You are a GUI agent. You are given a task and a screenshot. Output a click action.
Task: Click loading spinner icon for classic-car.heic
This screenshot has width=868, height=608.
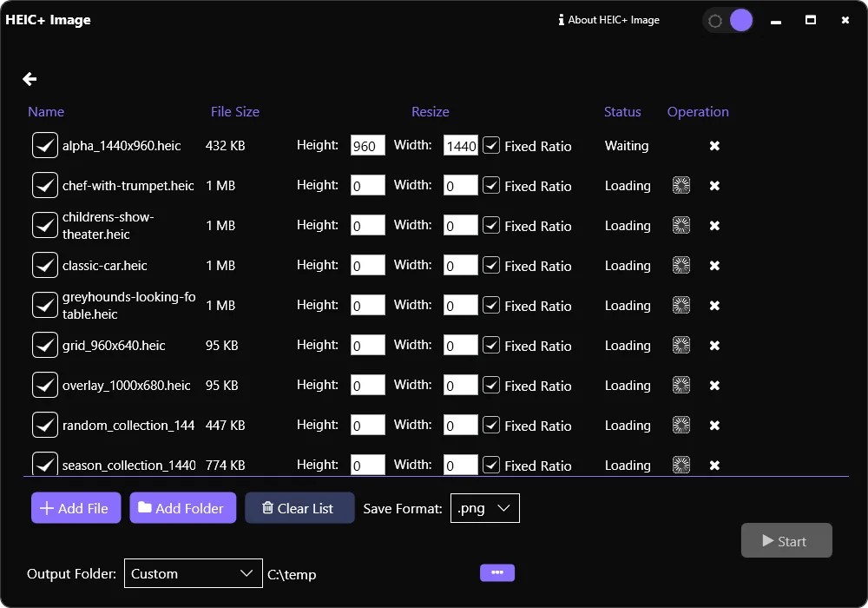click(x=681, y=265)
